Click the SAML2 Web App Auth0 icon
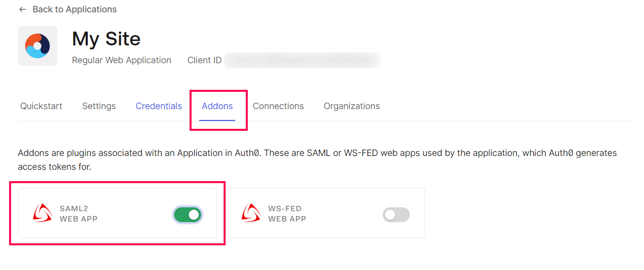This screenshot has width=644, height=270. click(x=42, y=213)
